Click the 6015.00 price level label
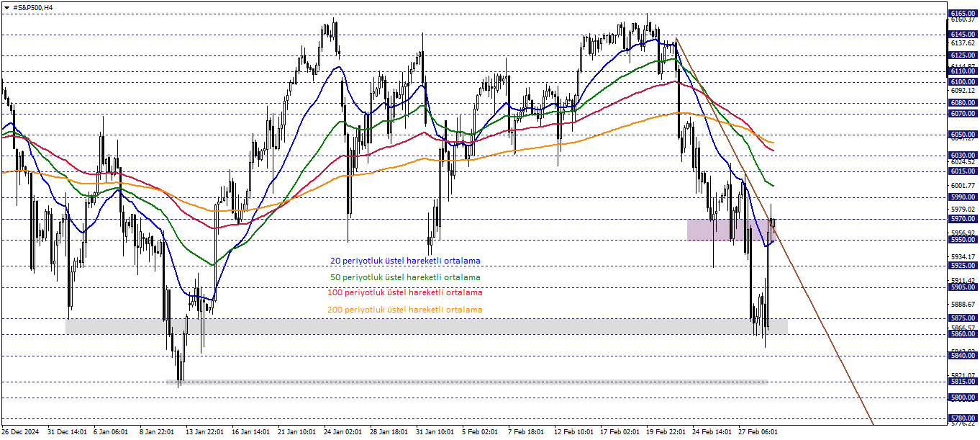Viewport: 980px width, 440px height. point(963,171)
